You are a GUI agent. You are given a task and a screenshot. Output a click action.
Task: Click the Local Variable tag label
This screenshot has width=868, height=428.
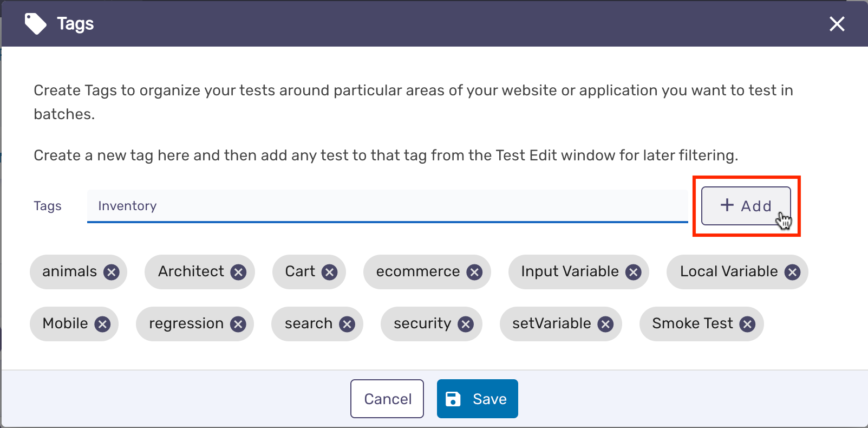(729, 271)
